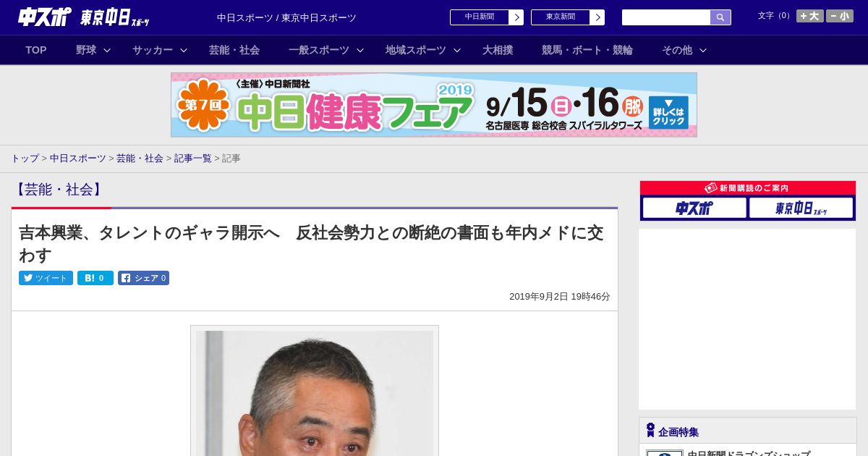Click 中スポ subscription button in sidebar

click(694, 208)
